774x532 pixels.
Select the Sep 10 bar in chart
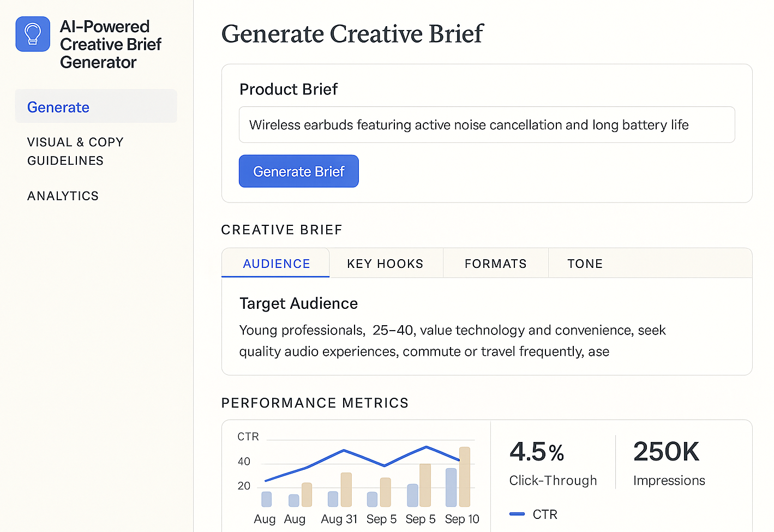pyautogui.click(x=464, y=477)
